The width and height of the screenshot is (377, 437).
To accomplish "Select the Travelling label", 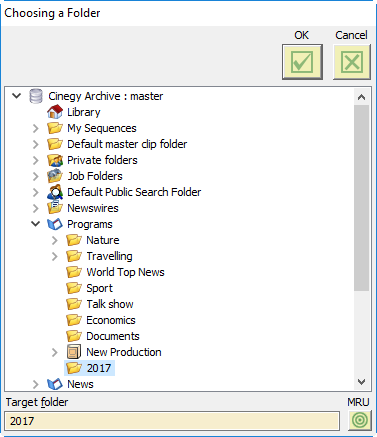I will (109, 256).
